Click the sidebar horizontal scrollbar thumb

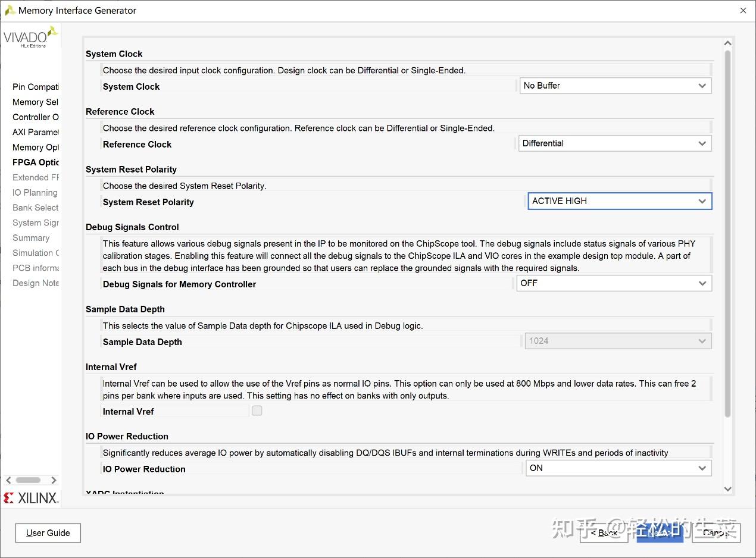[x=28, y=480]
